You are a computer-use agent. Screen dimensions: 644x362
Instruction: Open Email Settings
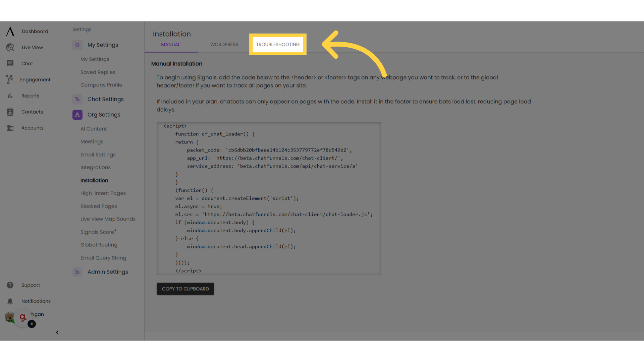coord(98,155)
